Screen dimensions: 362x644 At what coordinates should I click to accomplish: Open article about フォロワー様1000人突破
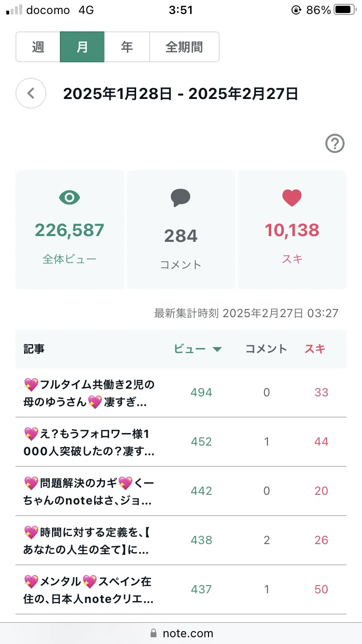[89, 442]
